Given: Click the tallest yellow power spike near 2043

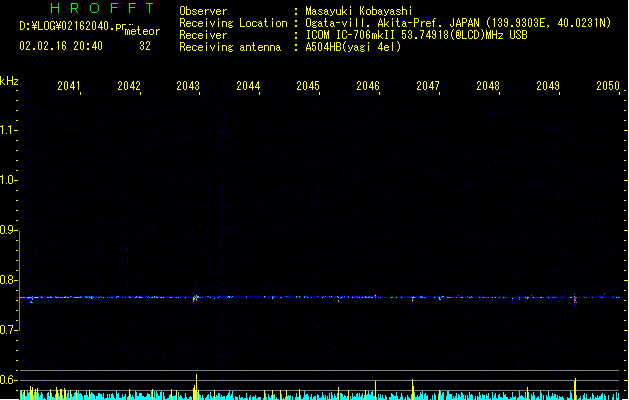Looking at the screenshot, I should [196, 386].
